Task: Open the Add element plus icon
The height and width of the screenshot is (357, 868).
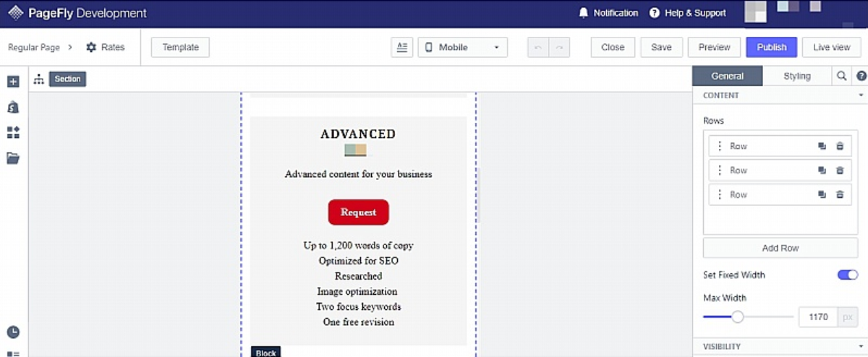Action: 13,82
